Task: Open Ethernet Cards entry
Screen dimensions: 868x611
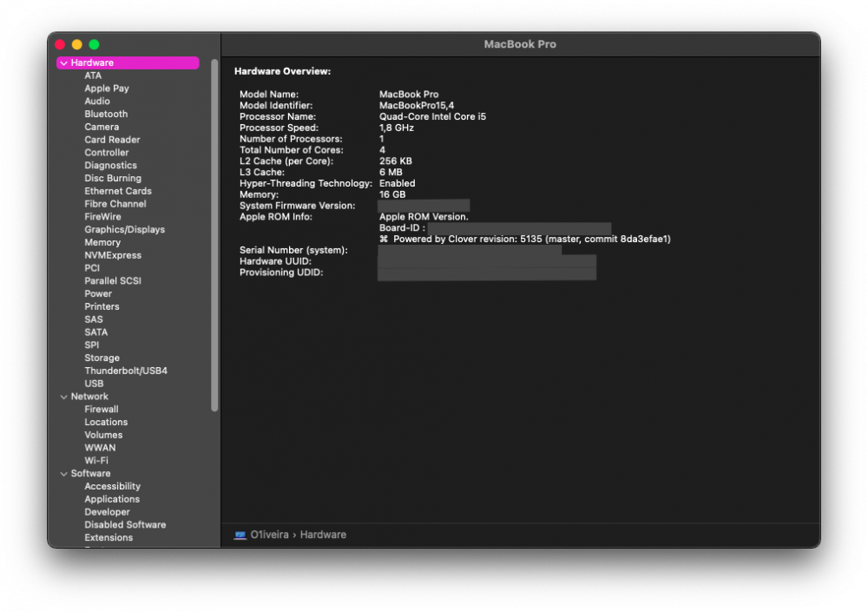Action: (118, 191)
